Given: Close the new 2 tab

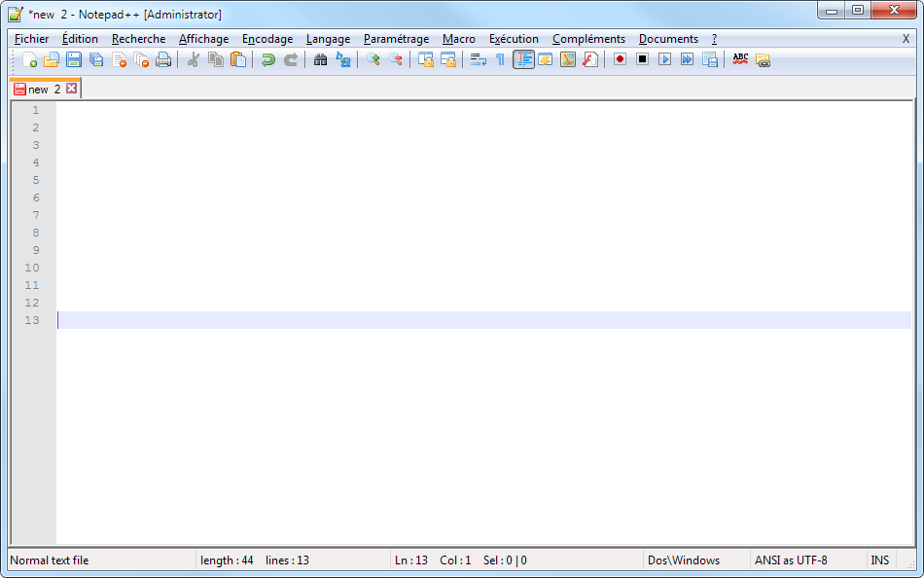Looking at the screenshot, I should (x=71, y=90).
